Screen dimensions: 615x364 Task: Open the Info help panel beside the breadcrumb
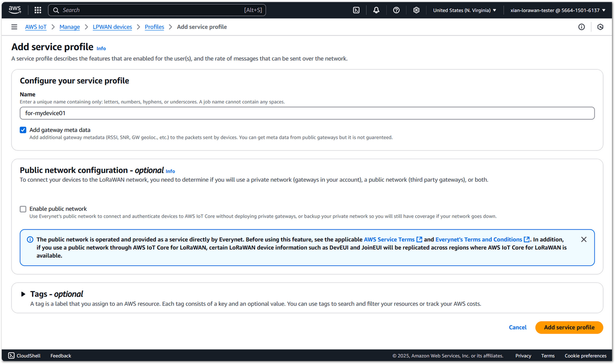pyautogui.click(x=582, y=27)
